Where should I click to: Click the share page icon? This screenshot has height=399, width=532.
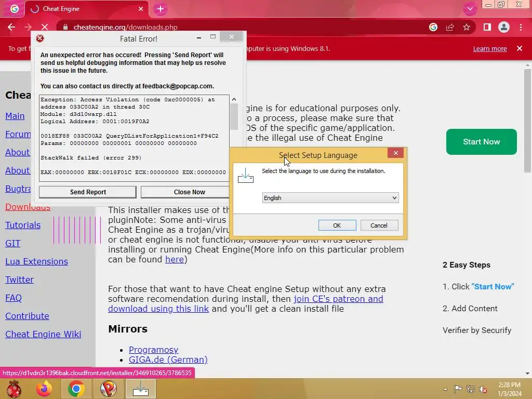[450, 27]
